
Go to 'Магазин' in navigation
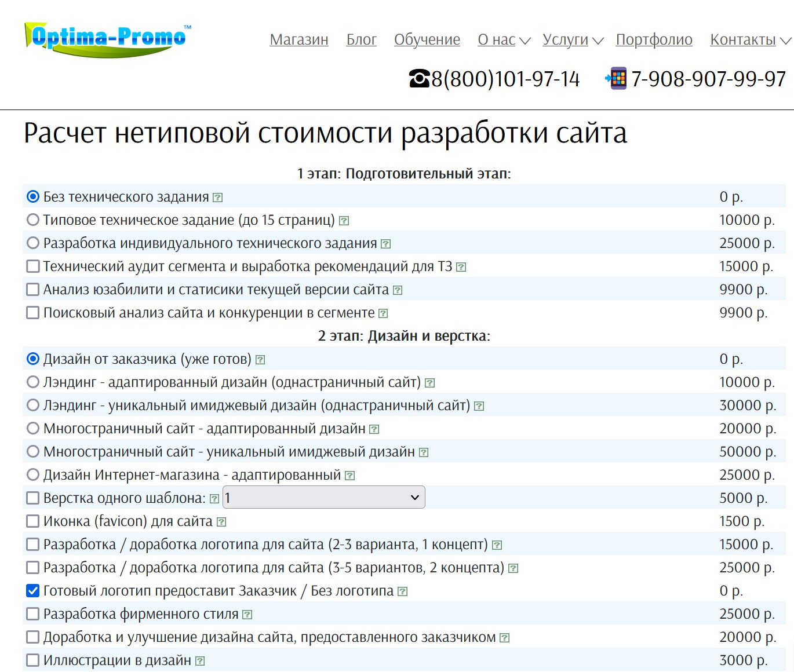tap(299, 39)
